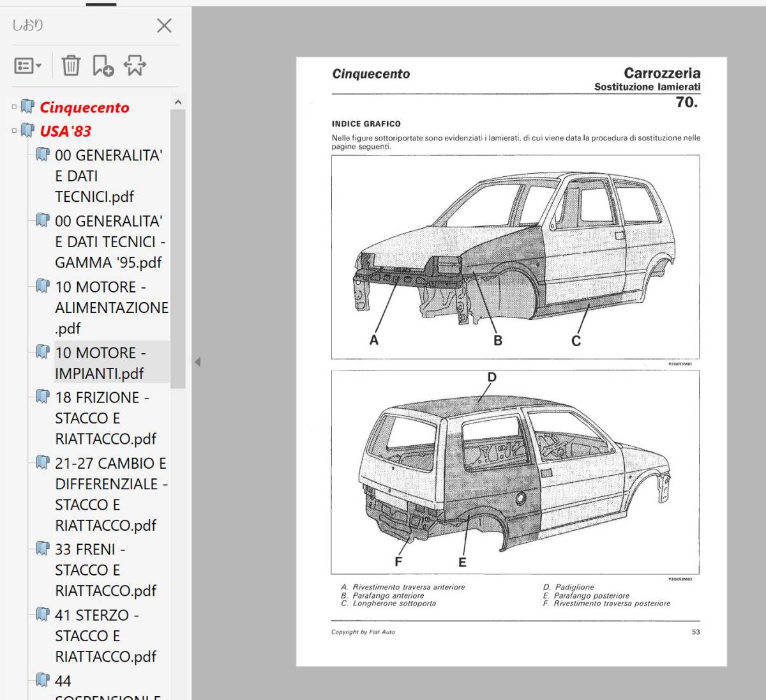Image resolution: width=766 pixels, height=700 pixels.
Task: Click the しおり panel title
Action: coord(28,26)
